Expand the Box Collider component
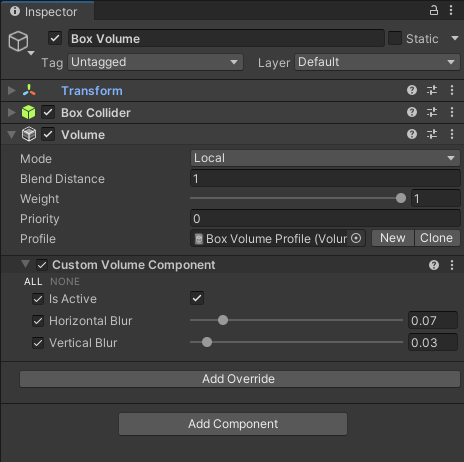 pyautogui.click(x=12, y=112)
